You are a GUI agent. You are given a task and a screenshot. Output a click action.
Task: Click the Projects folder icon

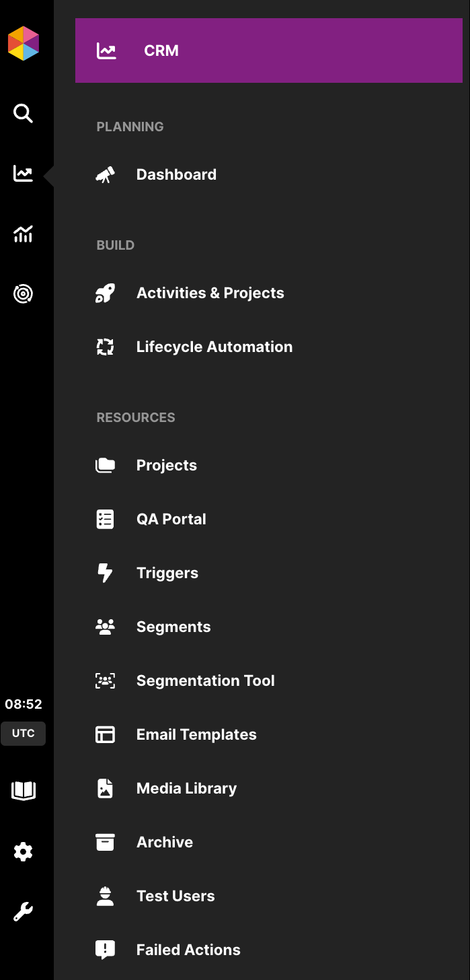tap(106, 465)
